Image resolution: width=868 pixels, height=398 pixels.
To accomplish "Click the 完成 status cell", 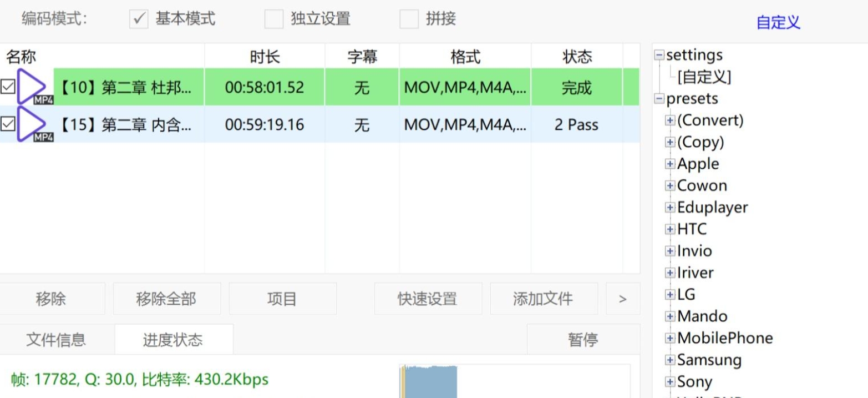I will (577, 87).
